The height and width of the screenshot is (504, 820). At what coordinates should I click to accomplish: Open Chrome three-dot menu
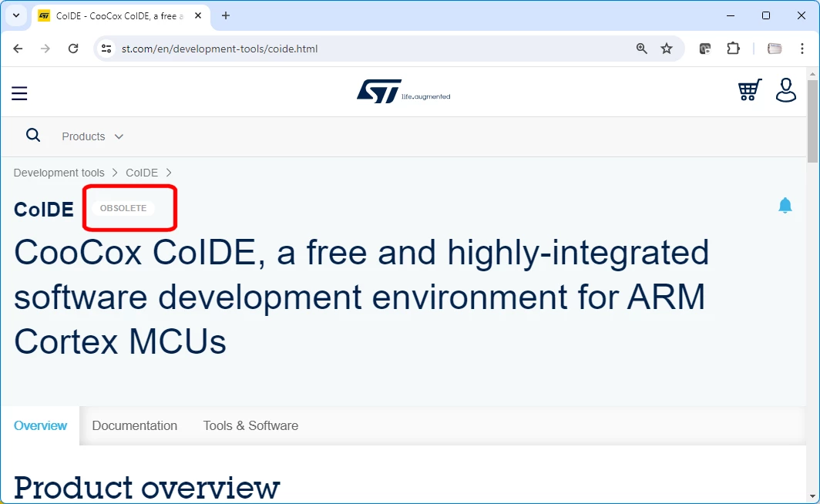tap(802, 49)
